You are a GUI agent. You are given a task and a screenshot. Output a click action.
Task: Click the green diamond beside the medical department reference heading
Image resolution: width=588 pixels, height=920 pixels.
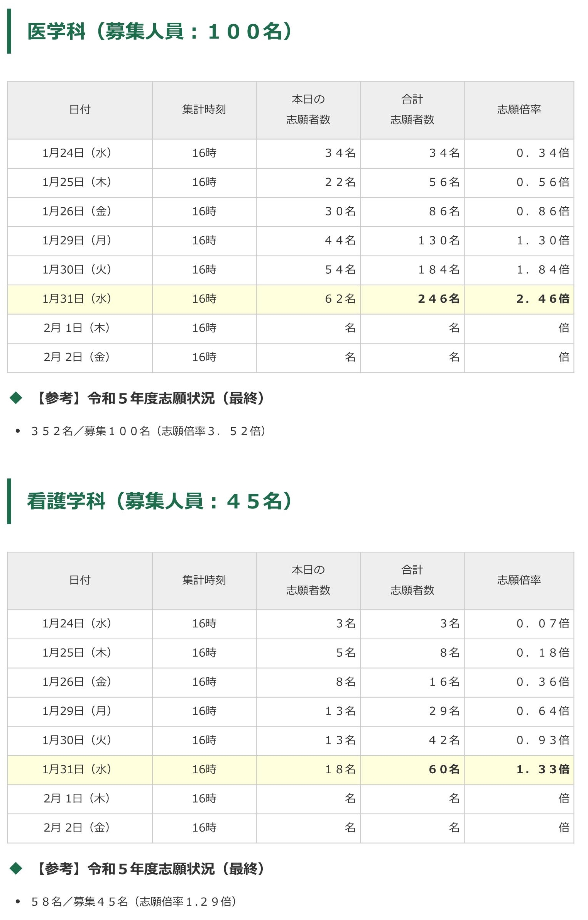(x=16, y=398)
